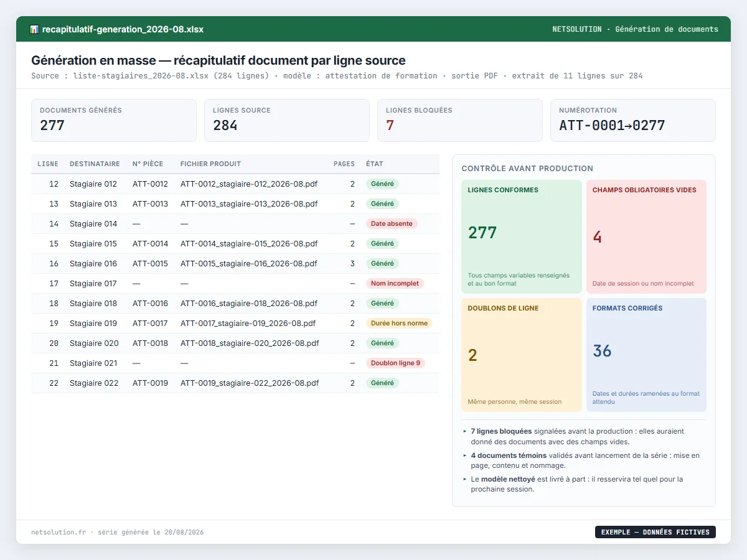
Task: Click the red Champs obligatoires vides tile
Action: 647,237
